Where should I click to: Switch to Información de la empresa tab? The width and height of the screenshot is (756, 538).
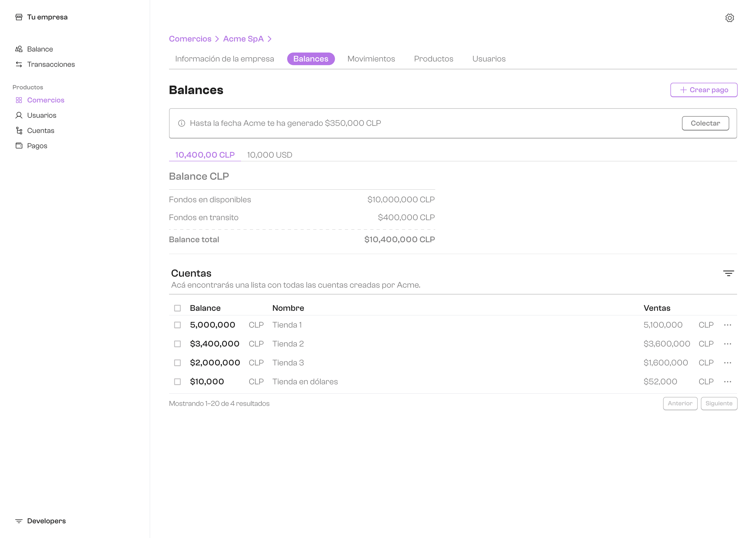[224, 59]
